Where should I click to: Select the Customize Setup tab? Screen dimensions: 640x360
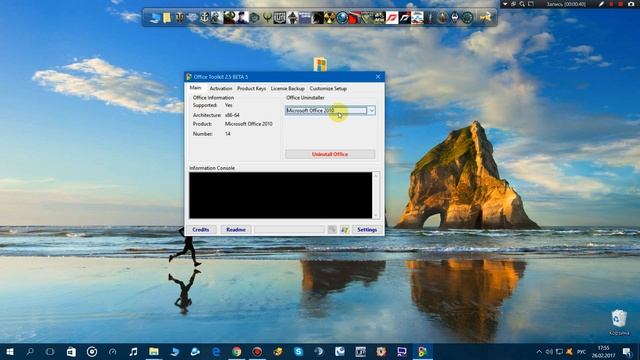pyautogui.click(x=328, y=88)
